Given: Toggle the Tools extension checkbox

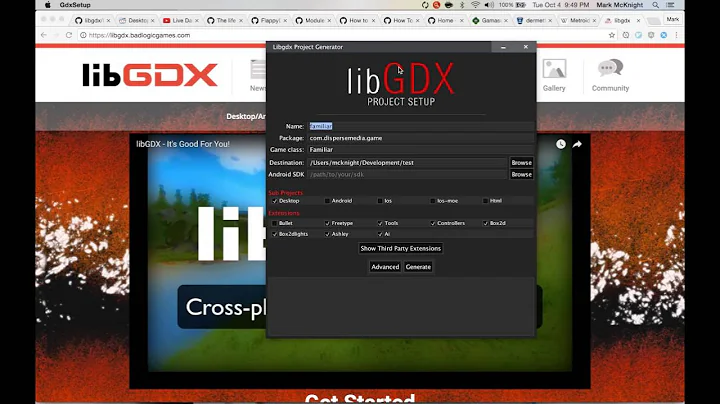Looking at the screenshot, I should tap(380, 223).
